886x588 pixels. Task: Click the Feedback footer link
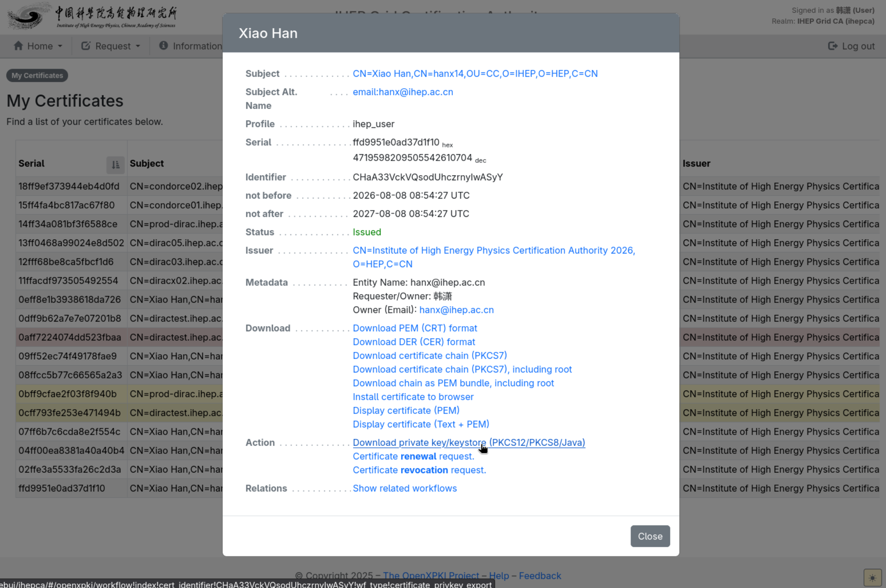[539, 576]
